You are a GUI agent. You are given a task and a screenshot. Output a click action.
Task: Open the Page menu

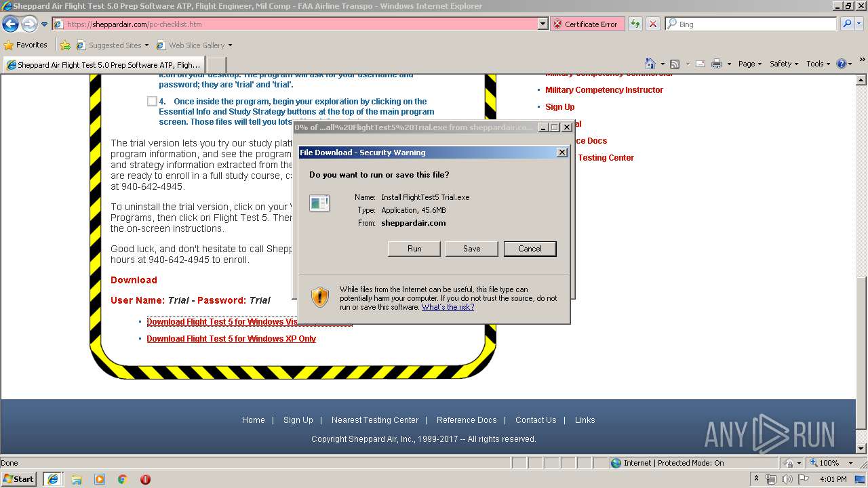click(x=750, y=64)
